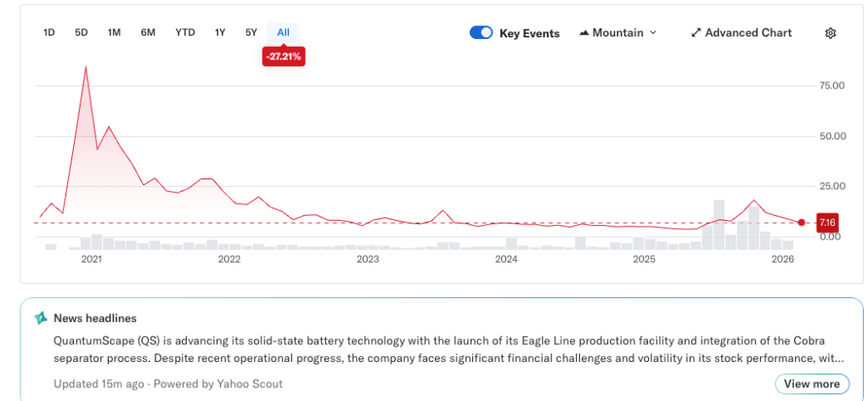Toggle the Key Events switch
The image size is (868, 401).
pos(481,33)
